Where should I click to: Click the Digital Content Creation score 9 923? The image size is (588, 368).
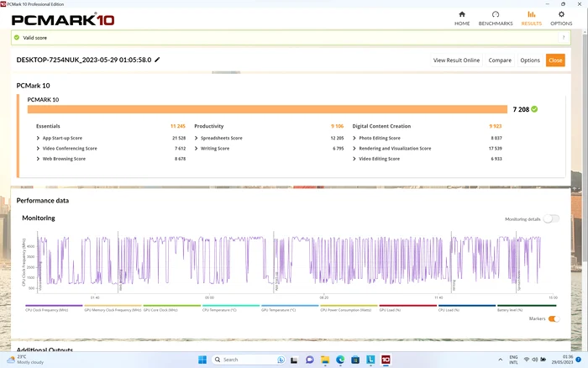point(496,126)
